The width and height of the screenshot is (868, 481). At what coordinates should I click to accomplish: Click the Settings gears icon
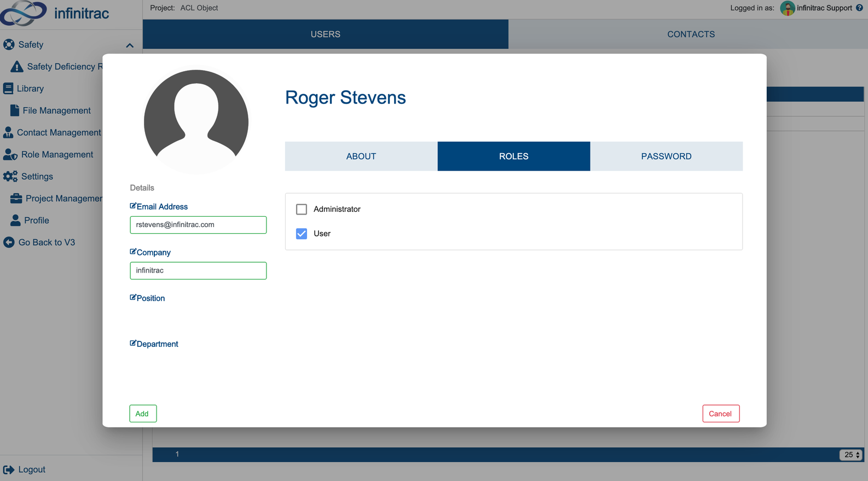tap(10, 176)
